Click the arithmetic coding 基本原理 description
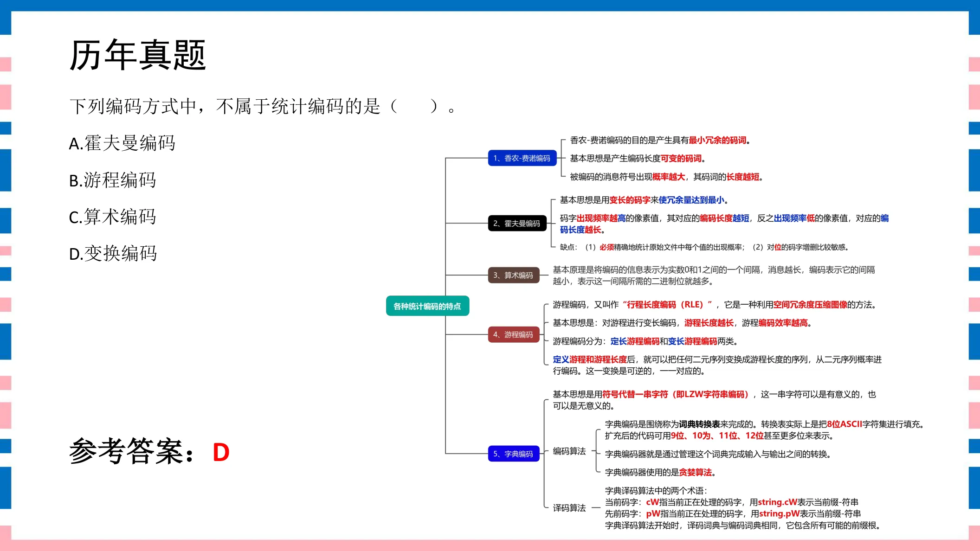The width and height of the screenshot is (980, 551). click(x=714, y=275)
